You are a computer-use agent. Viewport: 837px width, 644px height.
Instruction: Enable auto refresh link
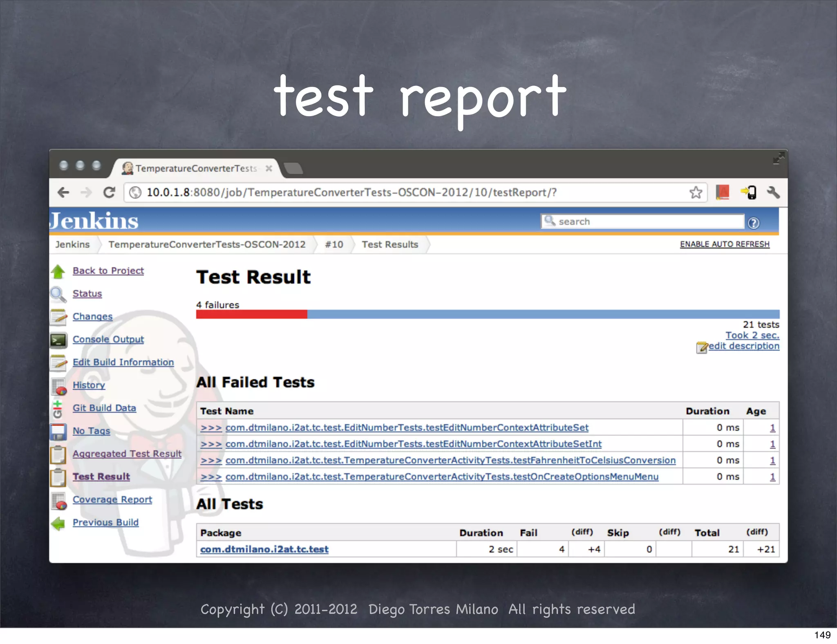[724, 244]
